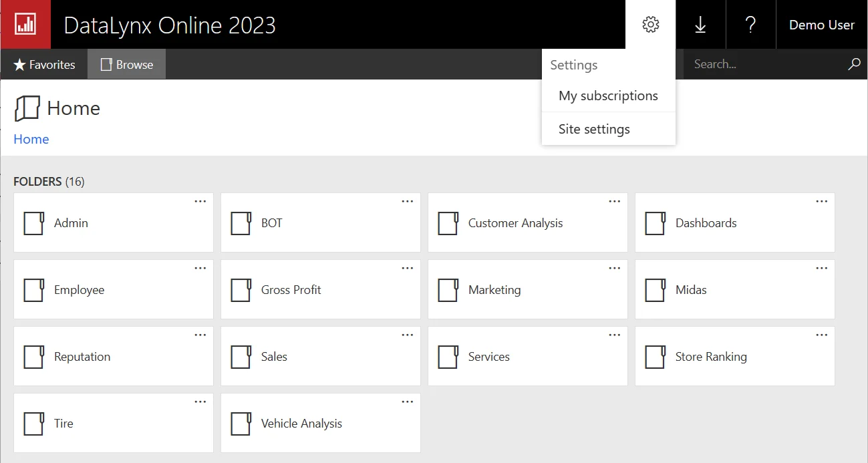Open the help question mark icon
The image size is (868, 463).
click(x=750, y=25)
